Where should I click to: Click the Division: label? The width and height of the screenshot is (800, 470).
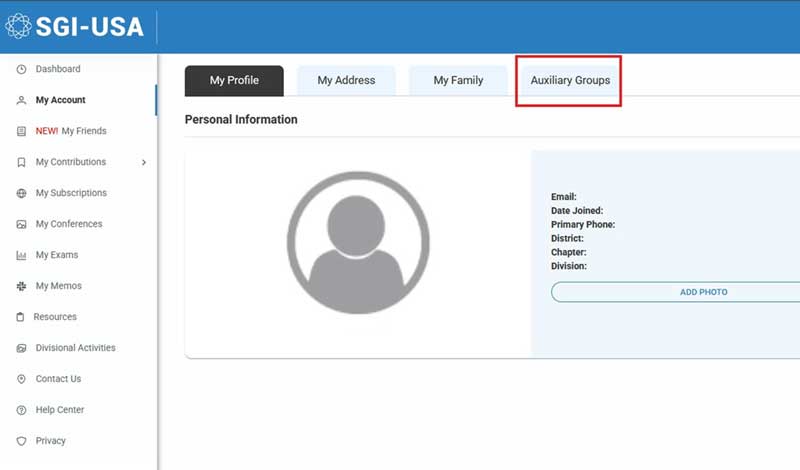click(x=569, y=266)
